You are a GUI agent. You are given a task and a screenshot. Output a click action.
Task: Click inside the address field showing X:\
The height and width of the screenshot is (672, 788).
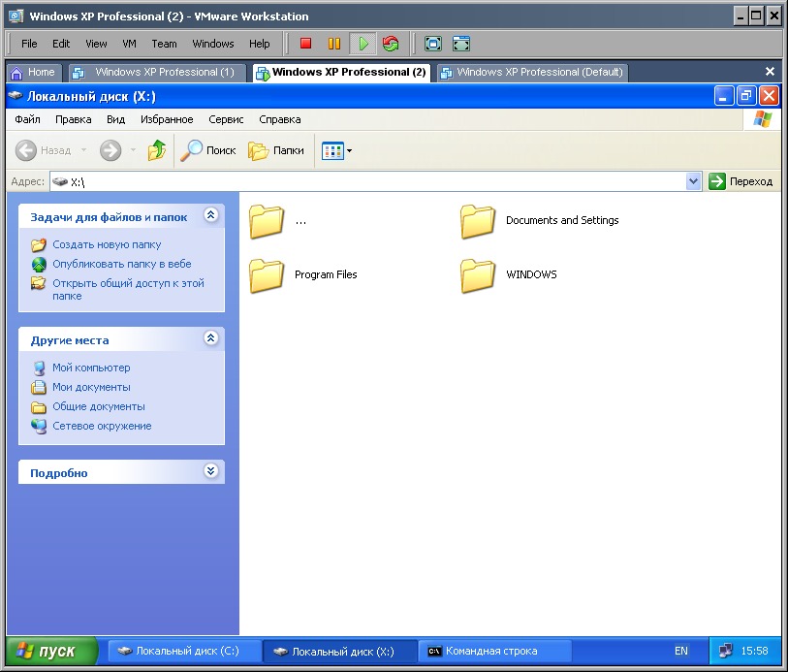pyautogui.click(x=368, y=181)
